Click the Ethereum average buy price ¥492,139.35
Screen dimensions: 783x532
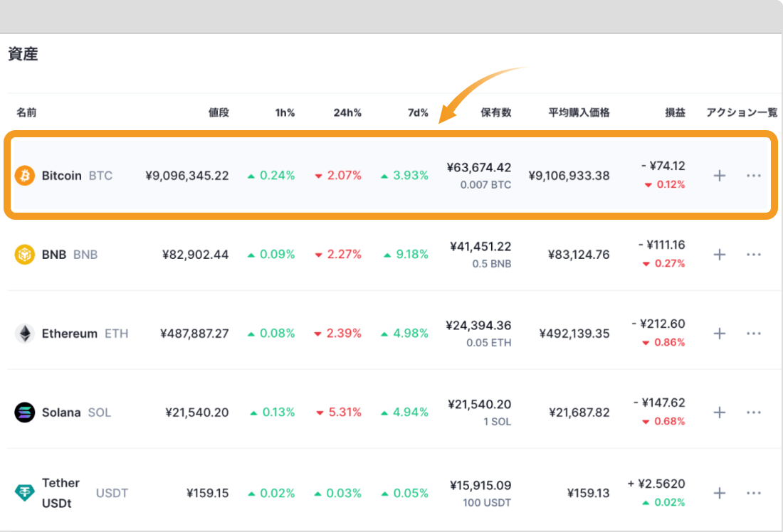tap(574, 334)
